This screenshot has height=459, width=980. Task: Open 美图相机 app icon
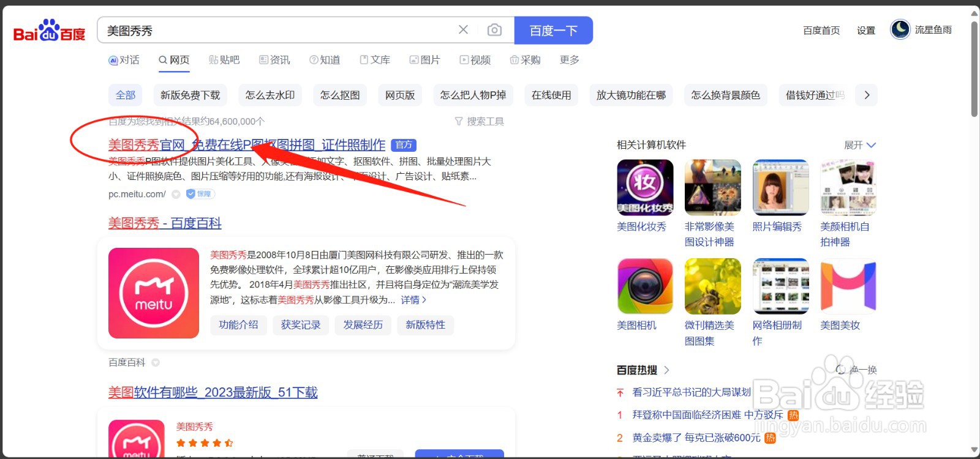pyautogui.click(x=645, y=286)
